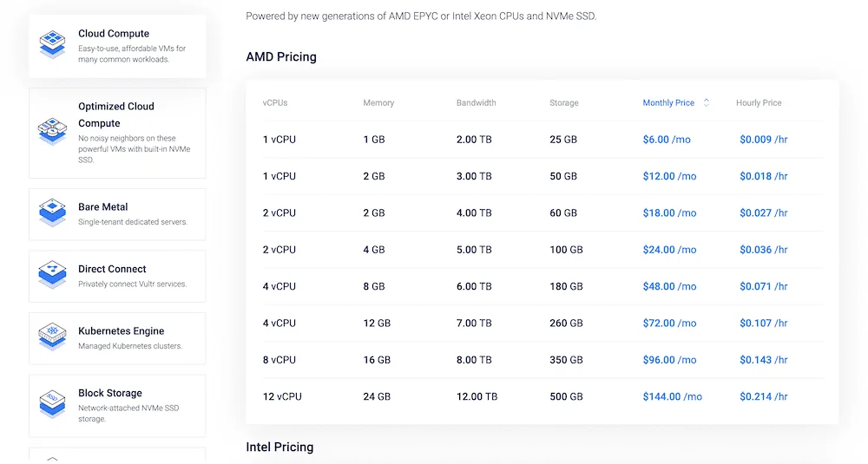Click the Kubernetes Engine icon
This screenshot has height=464, width=868.
[53, 337]
